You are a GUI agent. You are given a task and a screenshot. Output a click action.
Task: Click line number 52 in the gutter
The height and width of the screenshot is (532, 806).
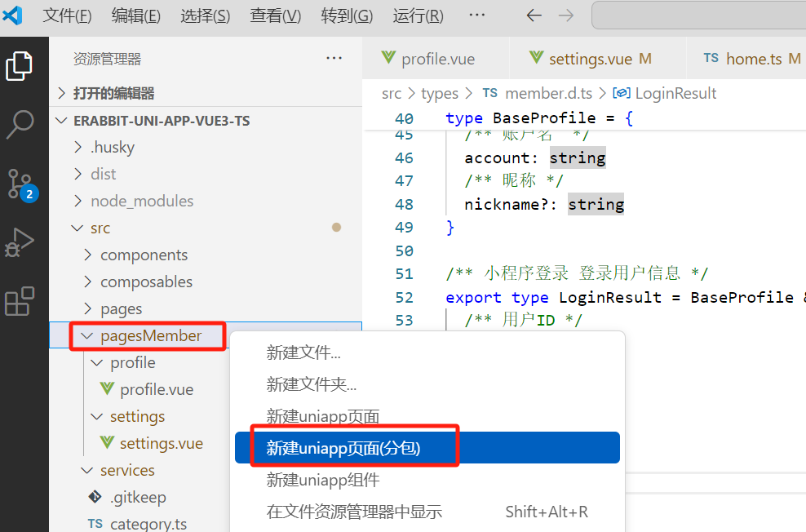click(x=404, y=297)
